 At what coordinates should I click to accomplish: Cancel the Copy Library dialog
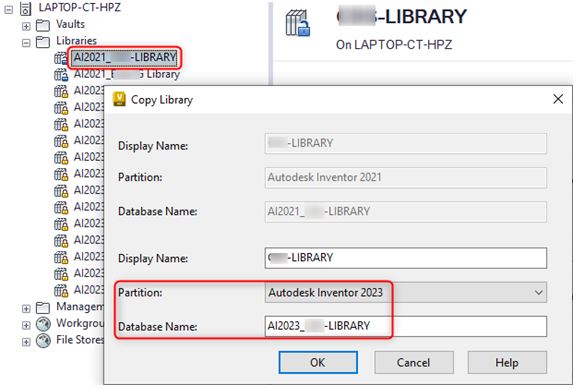pos(414,362)
